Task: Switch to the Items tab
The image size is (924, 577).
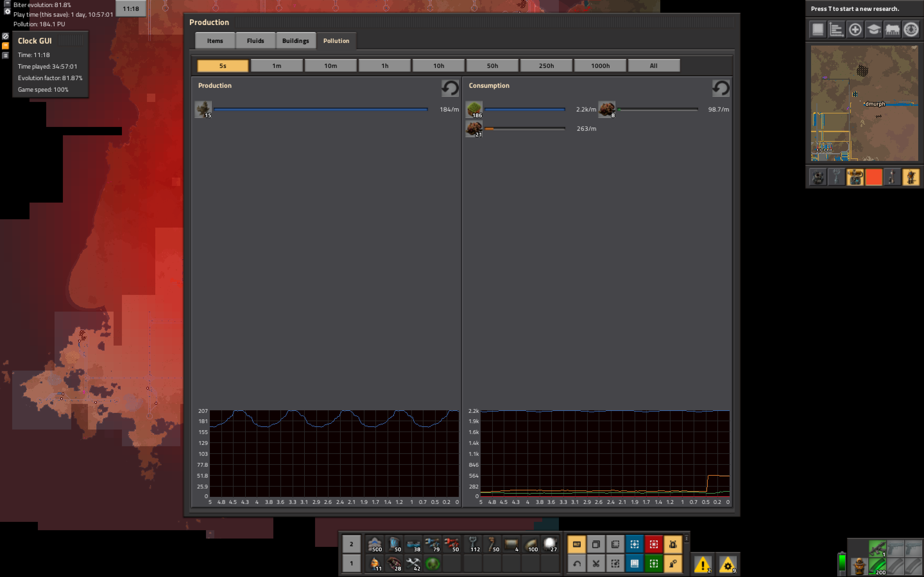Action: [215, 40]
